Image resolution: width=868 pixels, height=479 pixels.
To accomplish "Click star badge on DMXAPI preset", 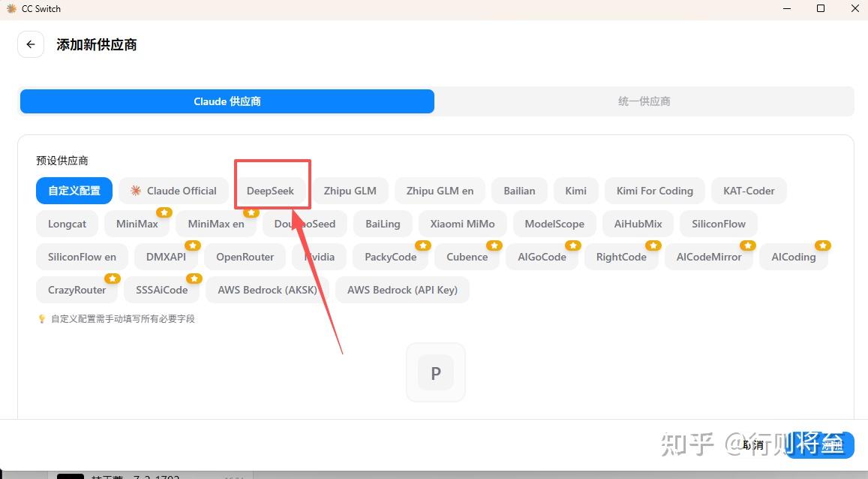I will click(193, 246).
